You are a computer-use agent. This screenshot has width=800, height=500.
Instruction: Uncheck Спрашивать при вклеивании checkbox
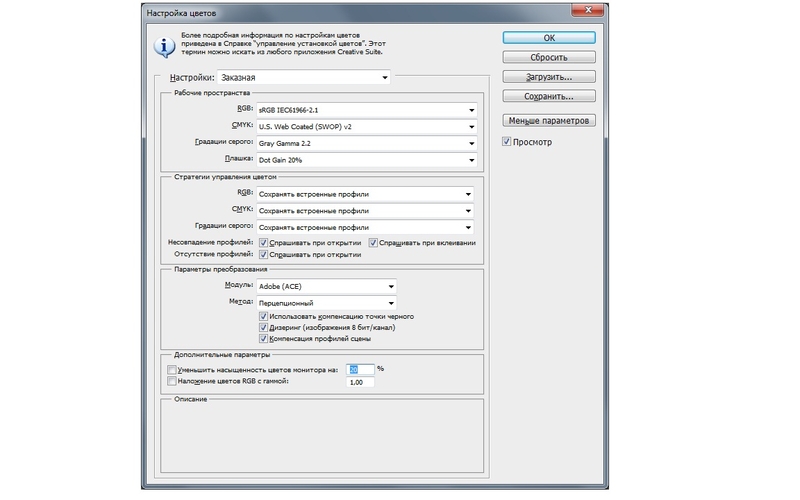coord(374,242)
